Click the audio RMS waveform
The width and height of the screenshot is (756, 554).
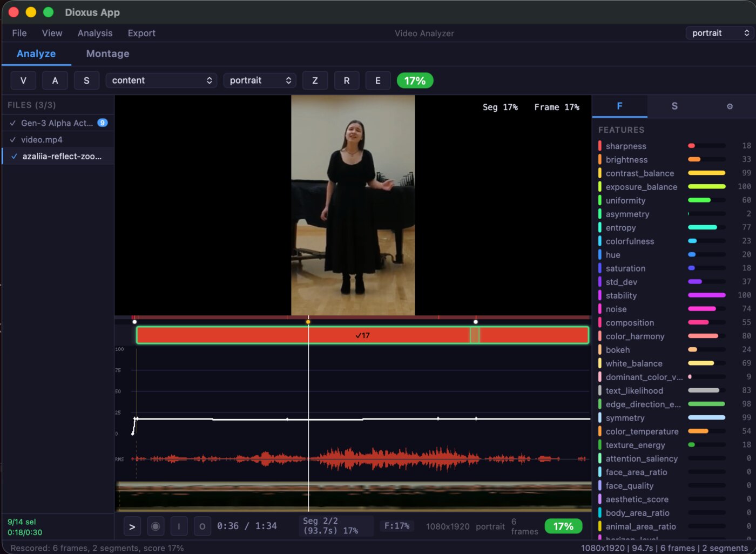tap(360, 459)
